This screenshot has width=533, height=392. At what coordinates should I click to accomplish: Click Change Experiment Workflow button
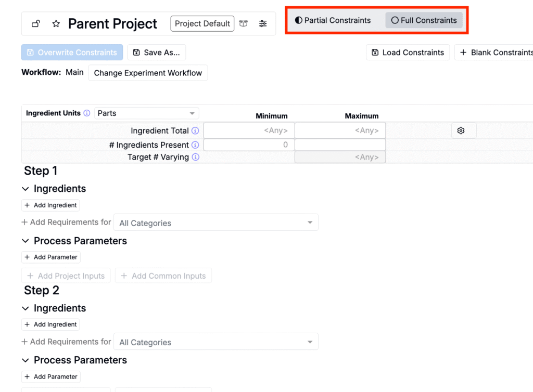tap(148, 73)
